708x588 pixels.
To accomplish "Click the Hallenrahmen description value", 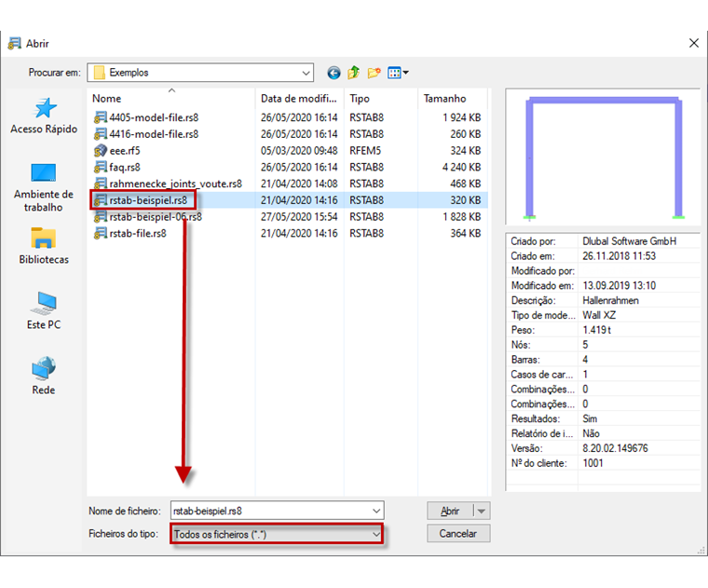I will point(610,301).
